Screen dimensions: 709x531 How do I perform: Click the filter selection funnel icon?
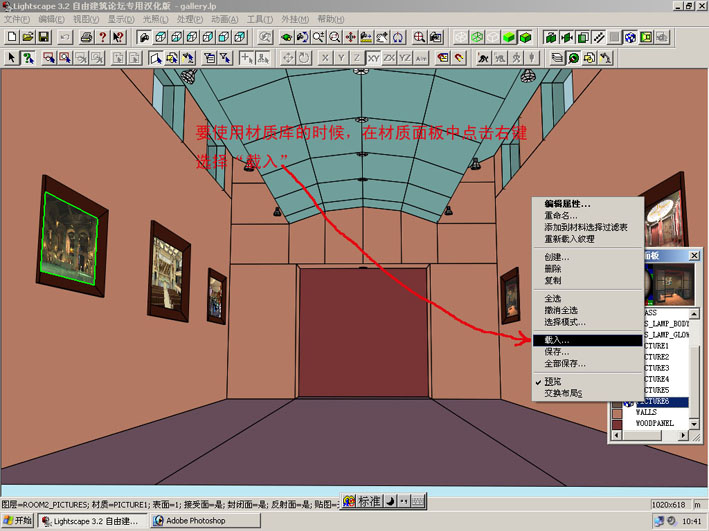point(225,58)
